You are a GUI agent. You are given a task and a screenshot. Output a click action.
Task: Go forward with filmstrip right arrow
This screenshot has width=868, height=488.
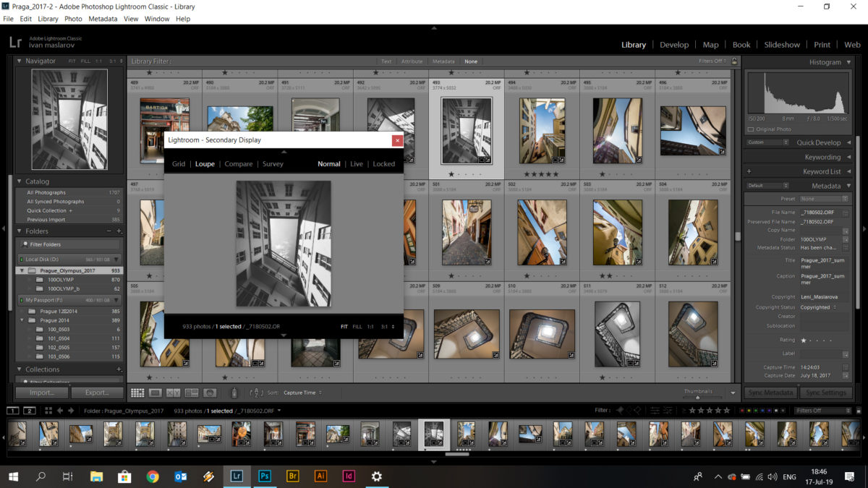tap(70, 411)
